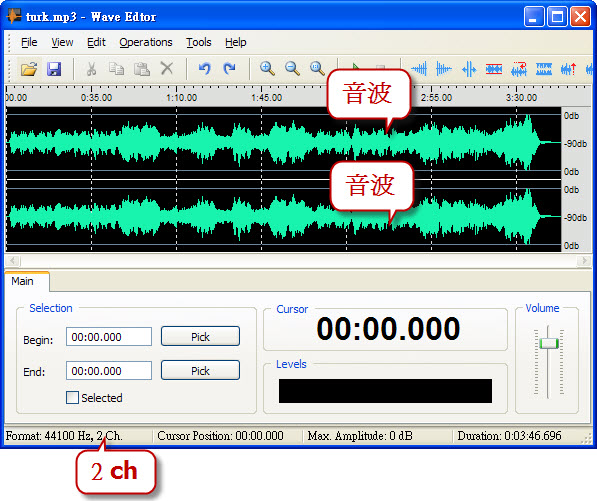597x501 pixels.
Task: Redo the action using the toolbar arrow
Action: click(229, 69)
